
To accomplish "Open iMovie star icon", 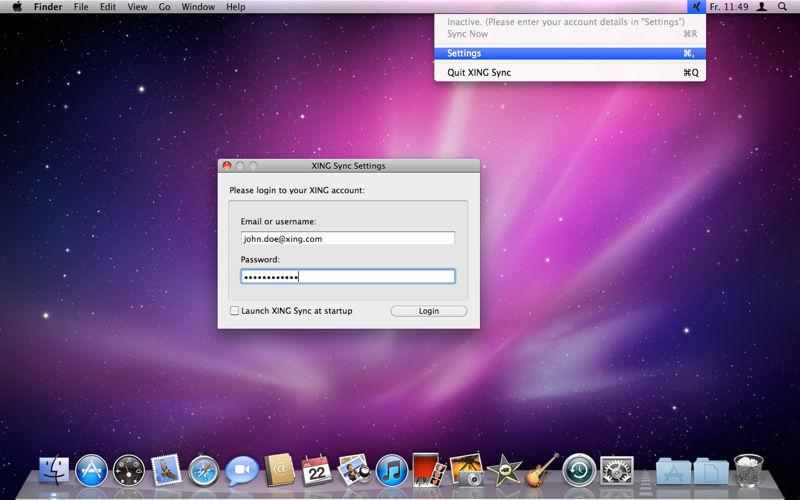I will tap(504, 470).
